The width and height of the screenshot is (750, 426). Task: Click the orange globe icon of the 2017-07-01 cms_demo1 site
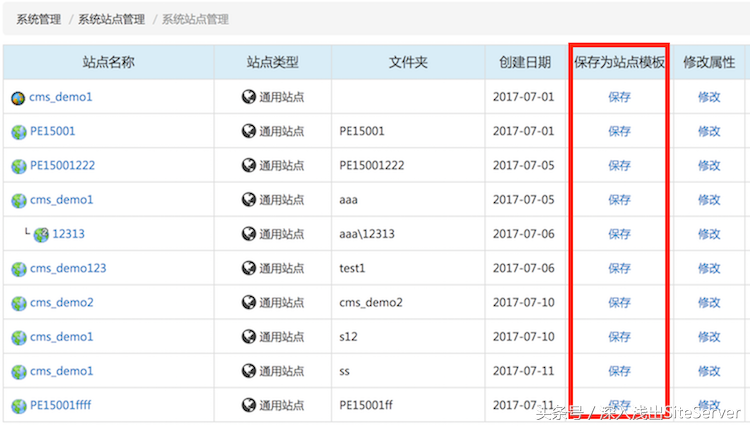click(x=18, y=98)
